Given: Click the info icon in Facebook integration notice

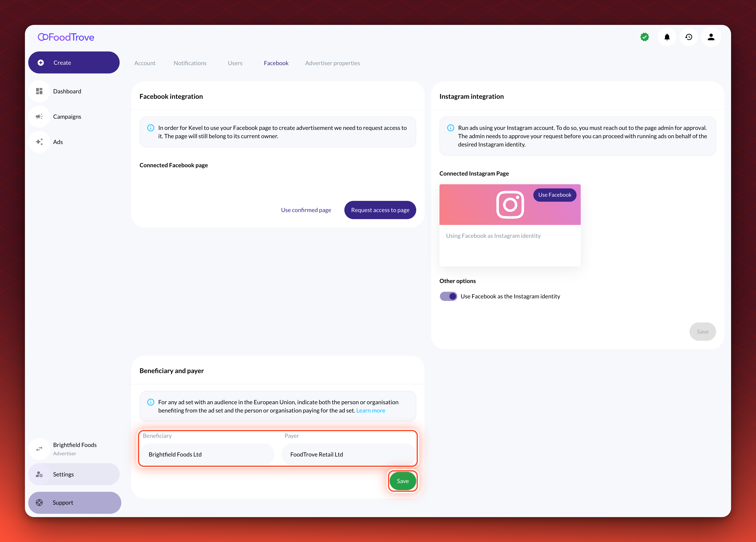Looking at the screenshot, I should click(151, 128).
